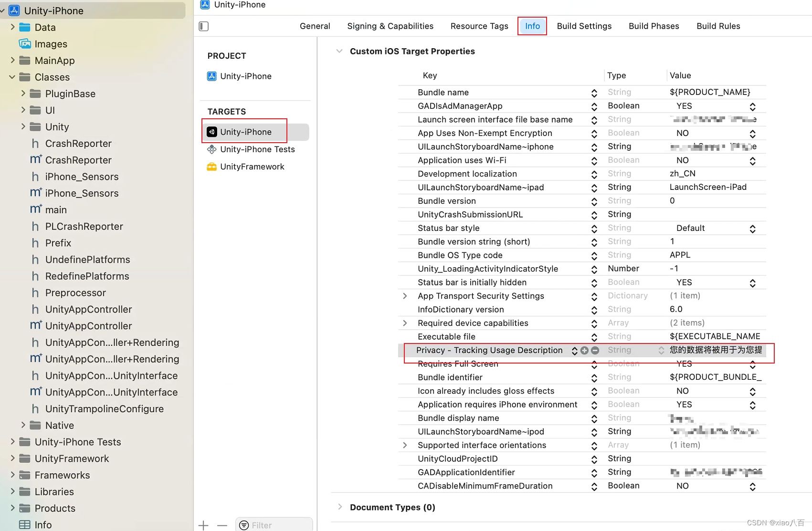Click the sidebar toggle icon in editor
The width and height of the screenshot is (812, 531).
(204, 26)
